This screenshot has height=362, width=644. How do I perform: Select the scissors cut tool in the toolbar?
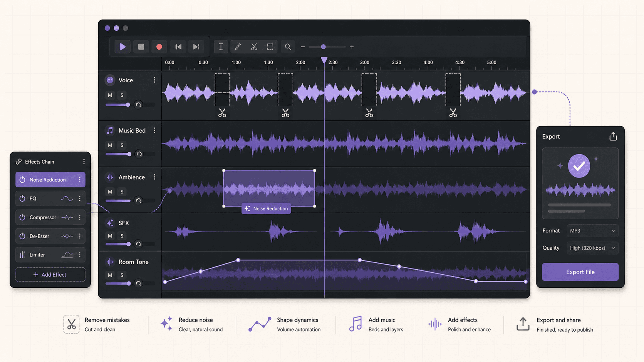(254, 47)
